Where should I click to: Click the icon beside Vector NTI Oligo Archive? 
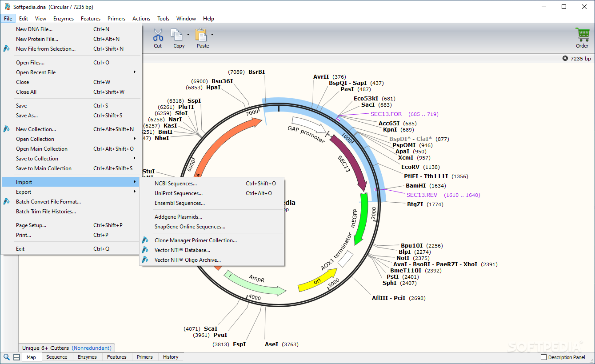pos(145,260)
